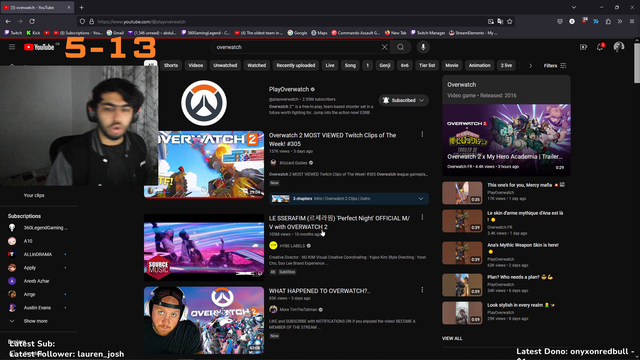This screenshot has height=360, width=640.
Task: Open 'Look stylish in every realm' short
Action: point(515,305)
